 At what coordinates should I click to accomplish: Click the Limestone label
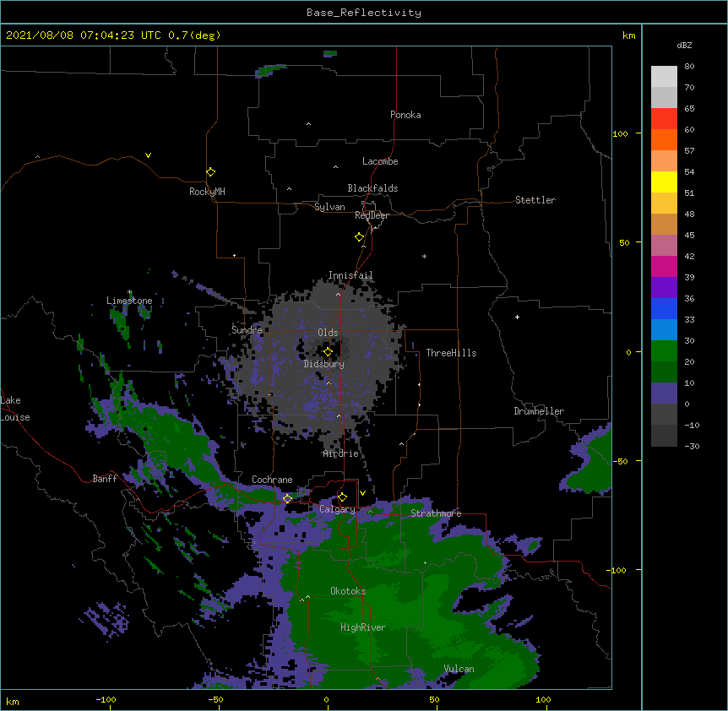[129, 301]
